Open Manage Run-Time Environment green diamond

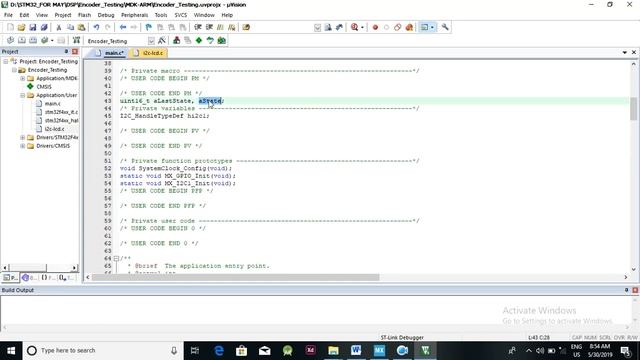click(199, 40)
